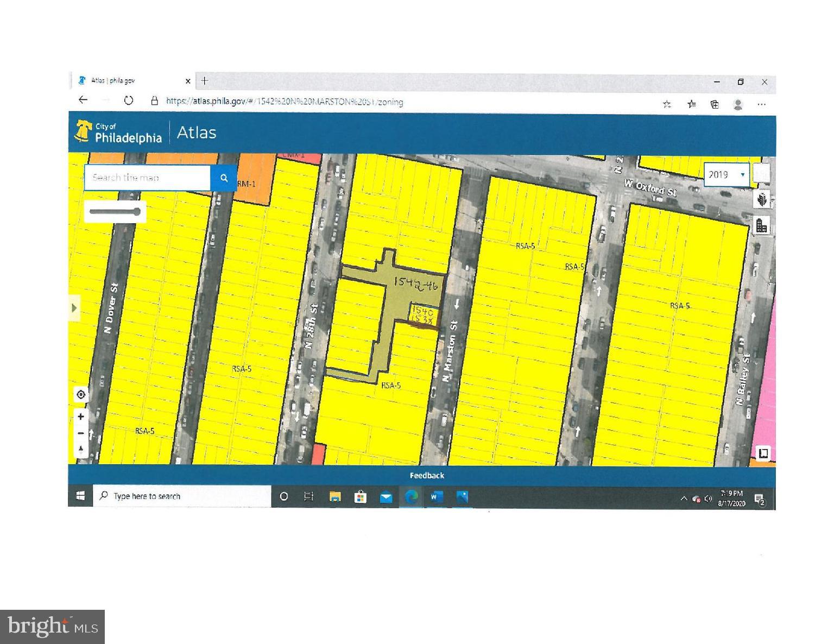Expand the side panel with yellow arrow
This screenshot has width=834, height=644.
pos(74,308)
